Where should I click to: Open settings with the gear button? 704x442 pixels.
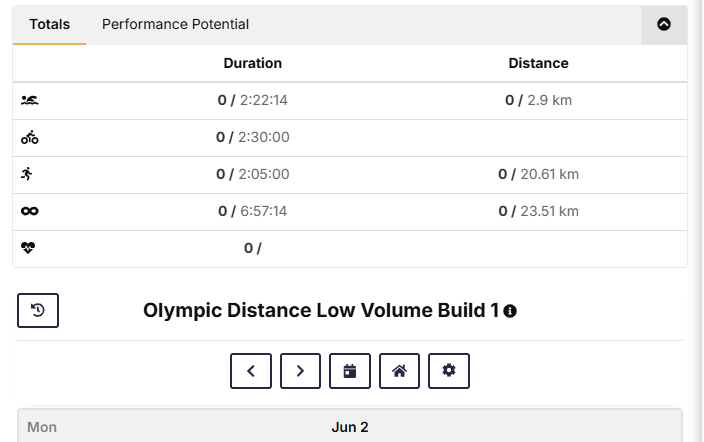point(449,371)
